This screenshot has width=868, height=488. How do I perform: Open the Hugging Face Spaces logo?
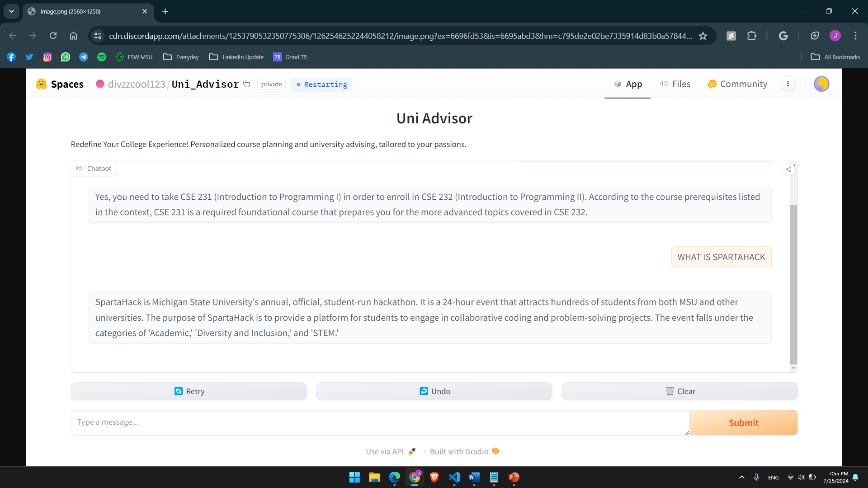(x=42, y=84)
